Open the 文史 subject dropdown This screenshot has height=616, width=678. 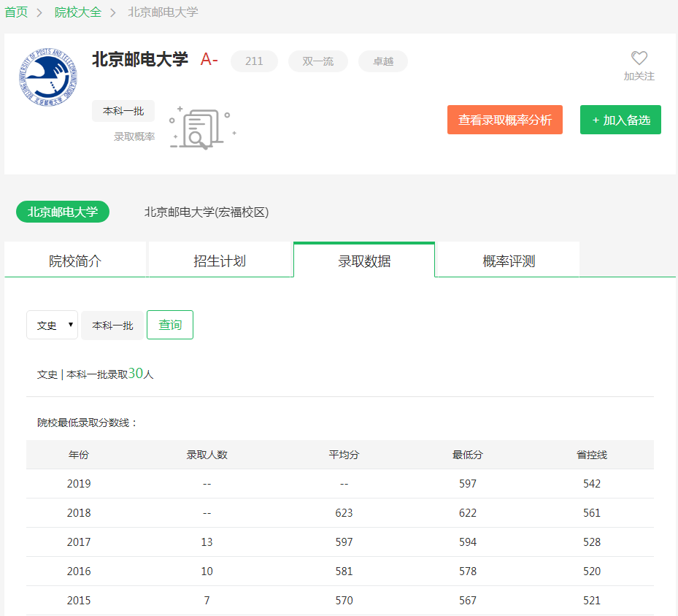(x=53, y=326)
